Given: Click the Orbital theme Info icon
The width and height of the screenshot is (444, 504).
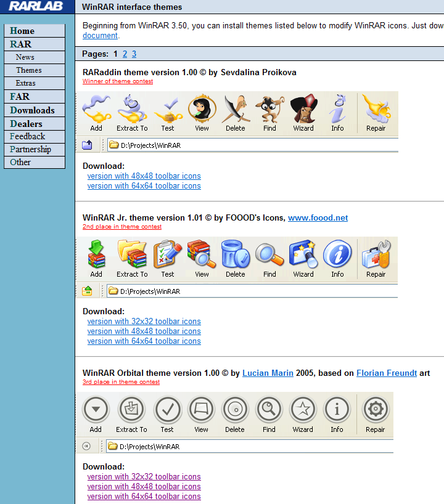Looking at the screenshot, I should [337, 409].
